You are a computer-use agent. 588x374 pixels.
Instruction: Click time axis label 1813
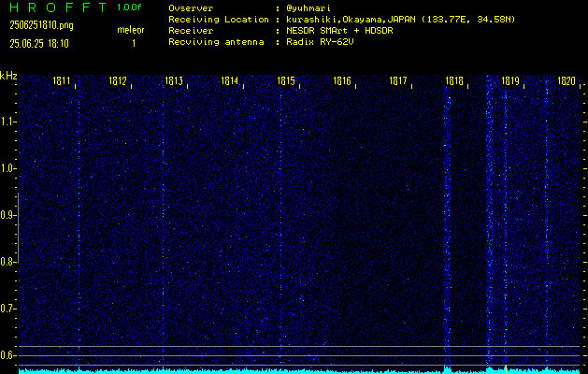coord(174,81)
